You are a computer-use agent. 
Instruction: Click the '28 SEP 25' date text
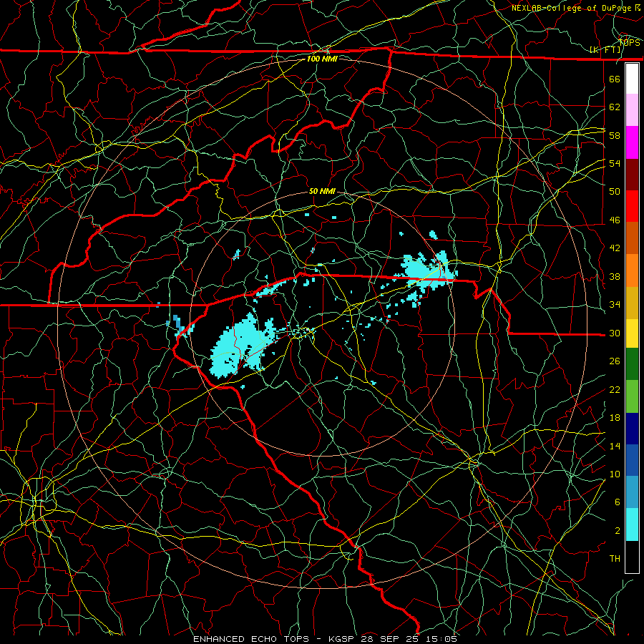click(x=390, y=639)
